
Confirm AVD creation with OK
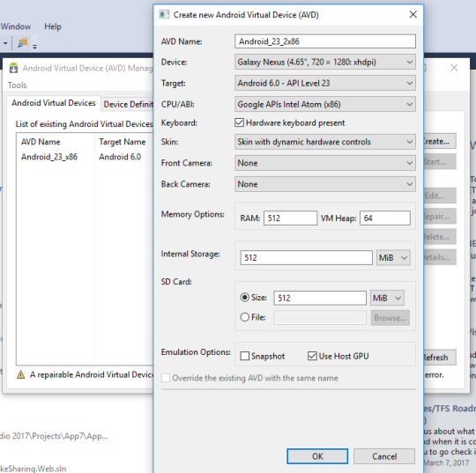317,456
